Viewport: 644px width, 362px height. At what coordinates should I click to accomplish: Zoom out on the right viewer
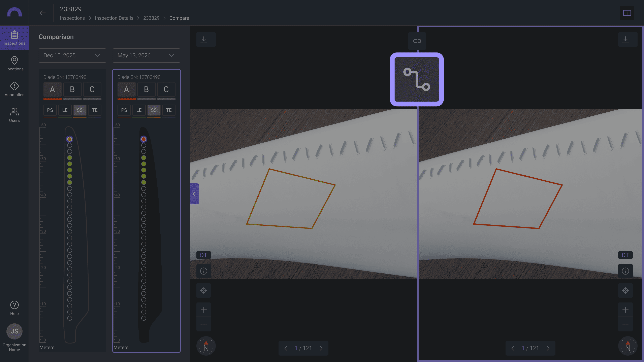coord(625,324)
